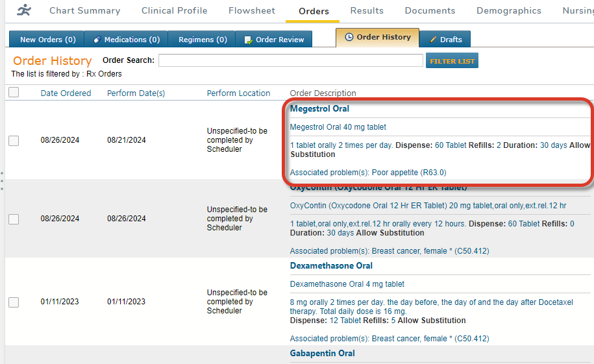This screenshot has width=594, height=364.
Task: Open the Nursing tab
Action: tap(578, 10)
